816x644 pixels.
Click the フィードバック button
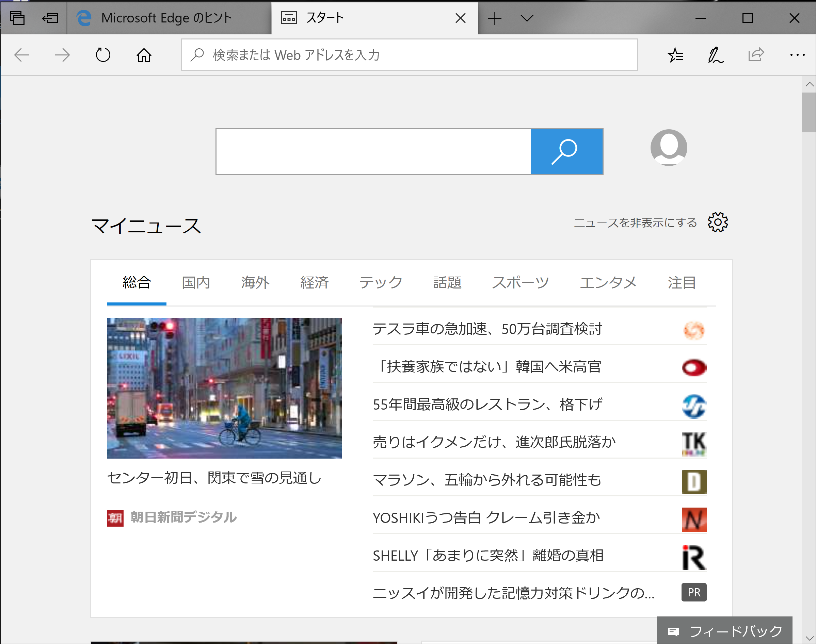click(724, 631)
